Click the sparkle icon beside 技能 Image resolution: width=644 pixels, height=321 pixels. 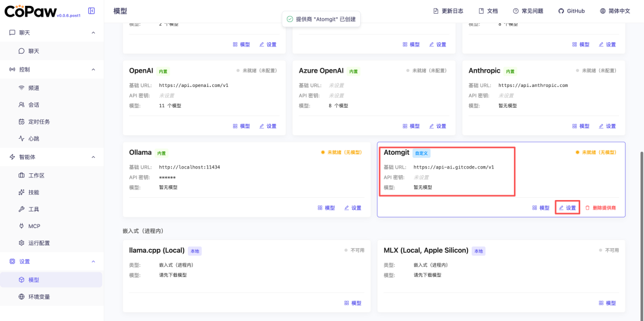[x=22, y=192]
